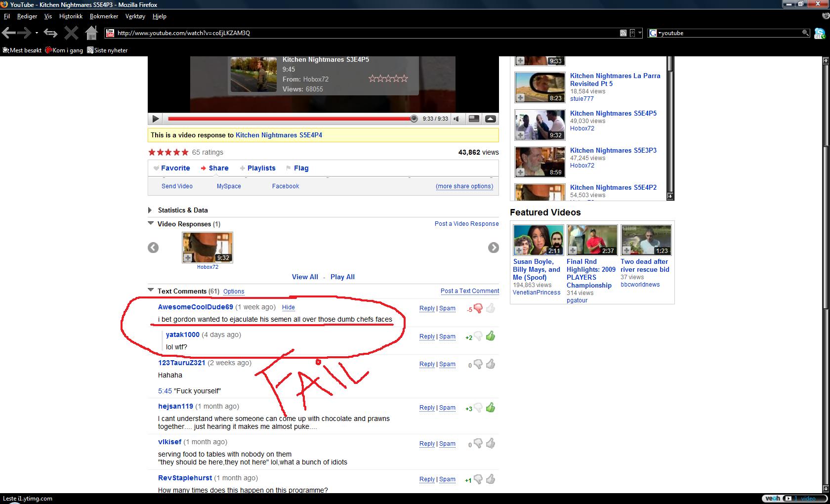
Task: Mark vlkisef's comment as Spam
Action: click(x=447, y=444)
